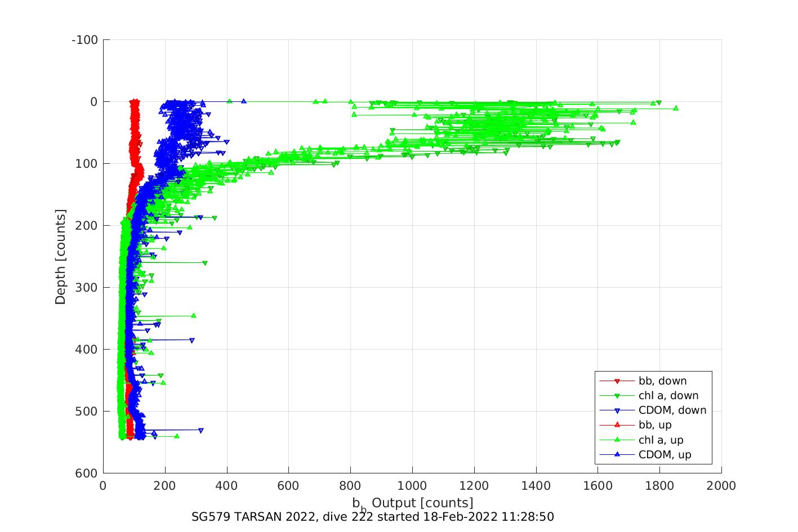
Task: Click the y-axis tick label 100
Action: point(88,164)
